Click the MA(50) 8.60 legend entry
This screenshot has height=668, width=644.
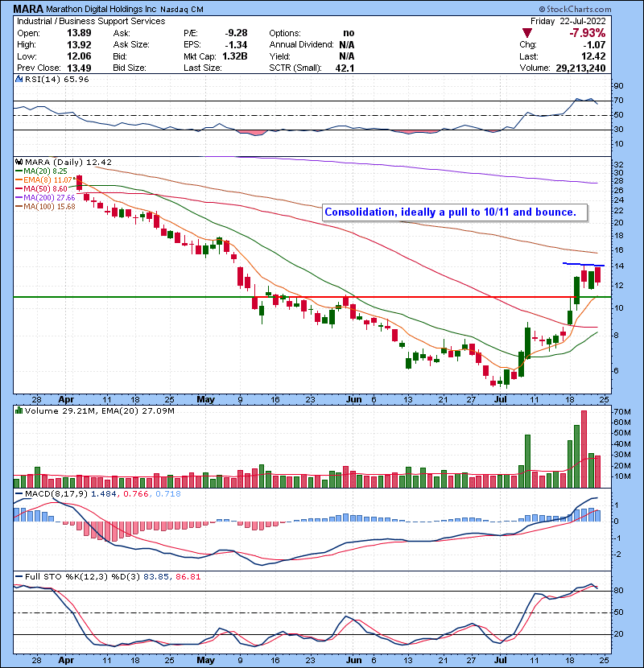coord(42,188)
